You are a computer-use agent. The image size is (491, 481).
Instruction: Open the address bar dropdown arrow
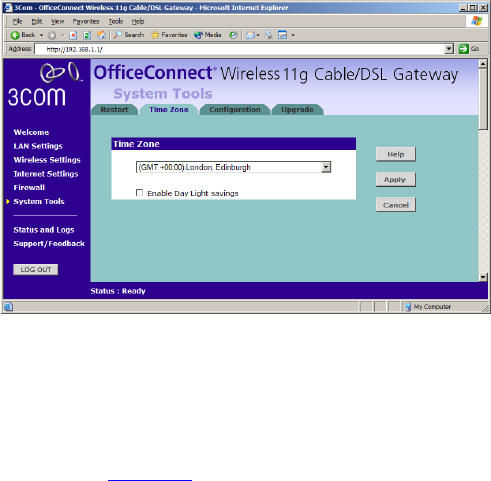click(449, 49)
